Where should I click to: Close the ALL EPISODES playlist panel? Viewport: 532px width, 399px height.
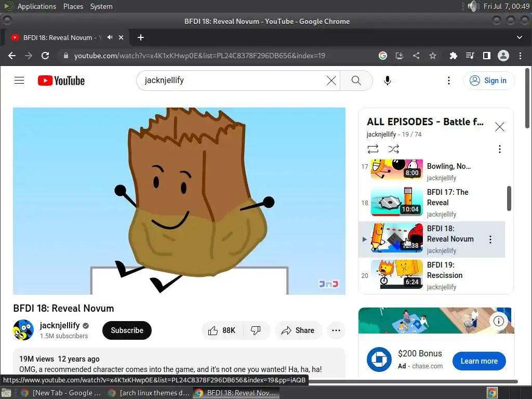click(499, 127)
